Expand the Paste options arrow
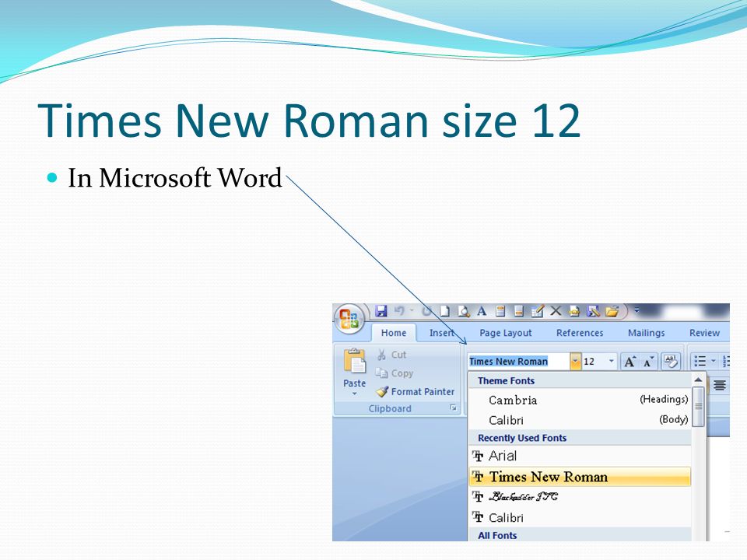The width and height of the screenshot is (747, 560). [x=355, y=394]
